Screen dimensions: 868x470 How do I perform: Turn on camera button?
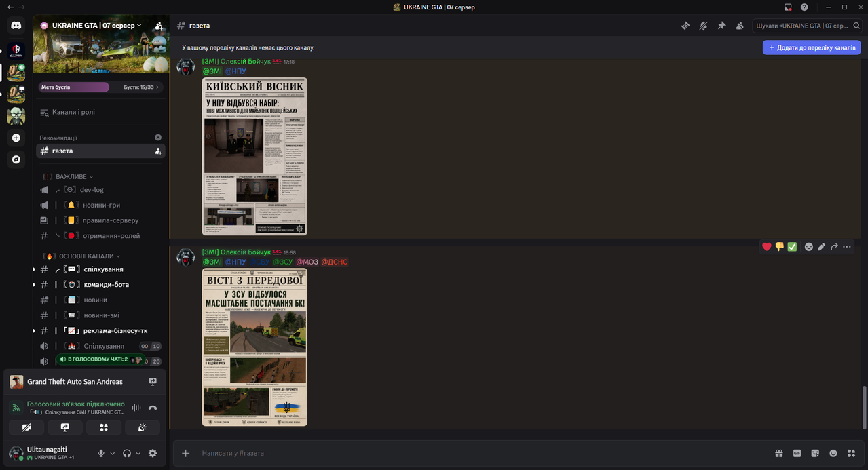coord(26,427)
